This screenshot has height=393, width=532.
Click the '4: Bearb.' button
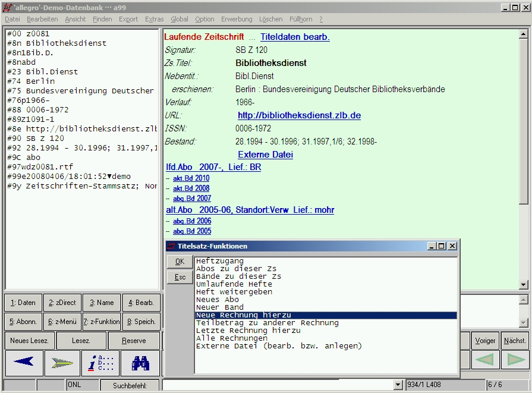pyautogui.click(x=141, y=303)
